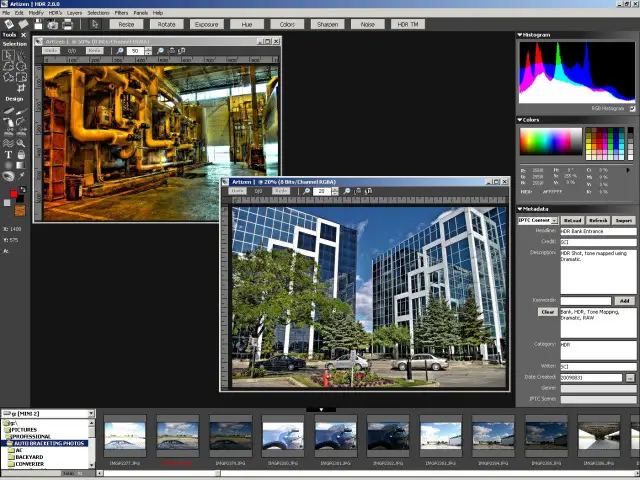The image size is (640, 480).
Task: Click the Add keyword button
Action: pyautogui.click(x=625, y=300)
